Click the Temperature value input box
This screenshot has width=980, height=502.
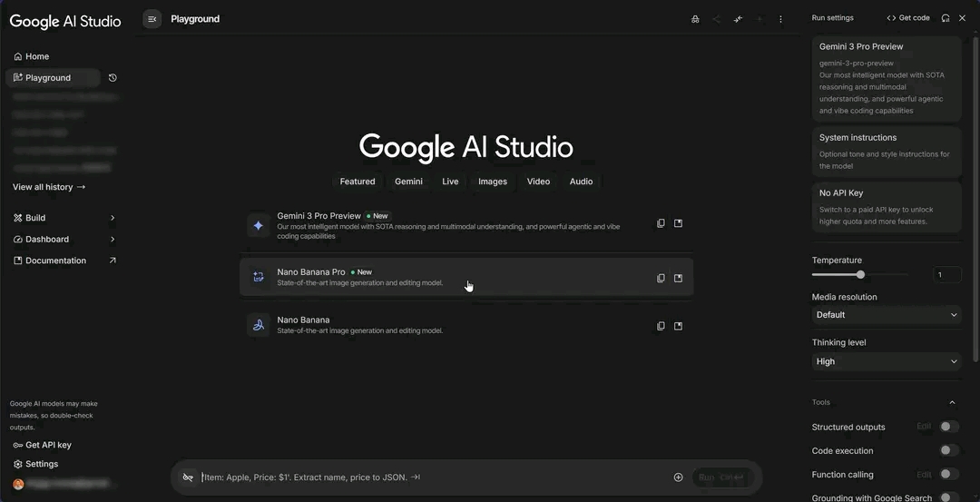pos(946,274)
